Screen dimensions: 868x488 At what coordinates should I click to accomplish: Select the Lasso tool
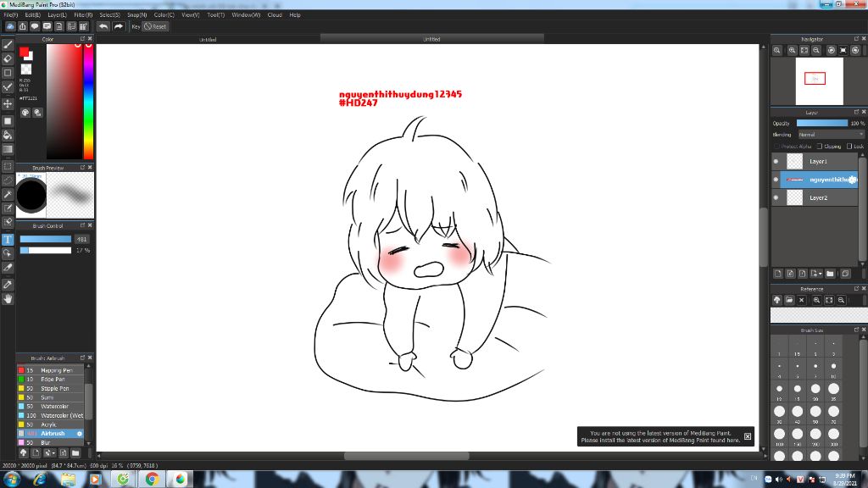point(8,180)
